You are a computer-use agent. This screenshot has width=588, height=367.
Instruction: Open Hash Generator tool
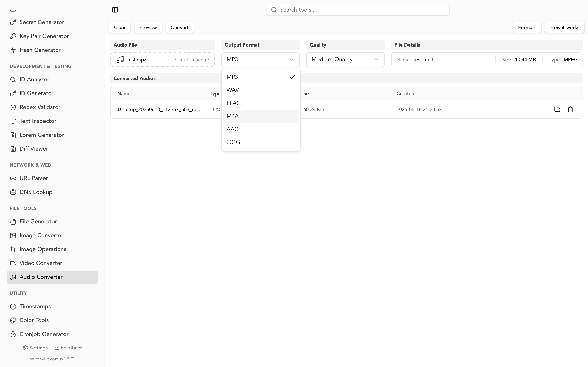click(x=52, y=50)
